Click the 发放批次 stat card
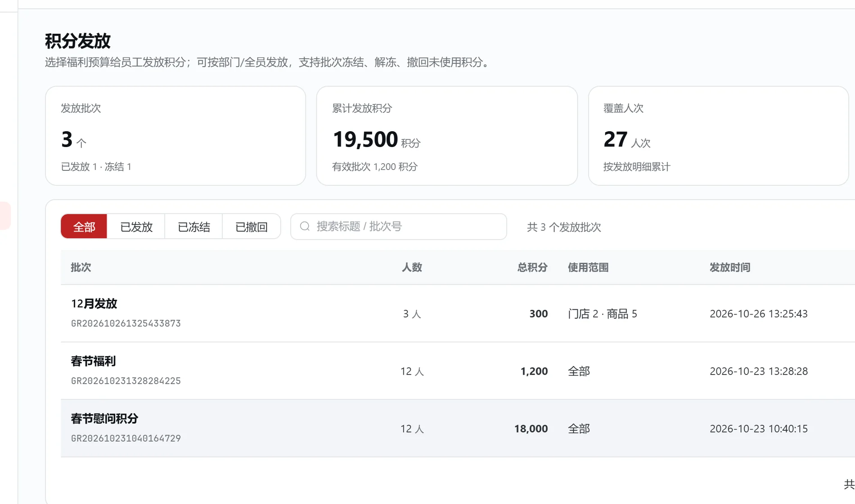Image resolution: width=855 pixels, height=504 pixels. [x=175, y=136]
